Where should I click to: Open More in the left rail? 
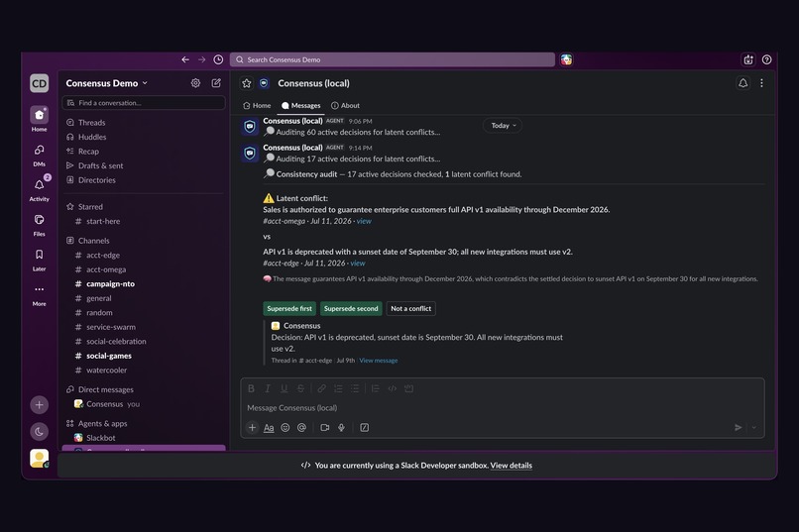(40, 294)
